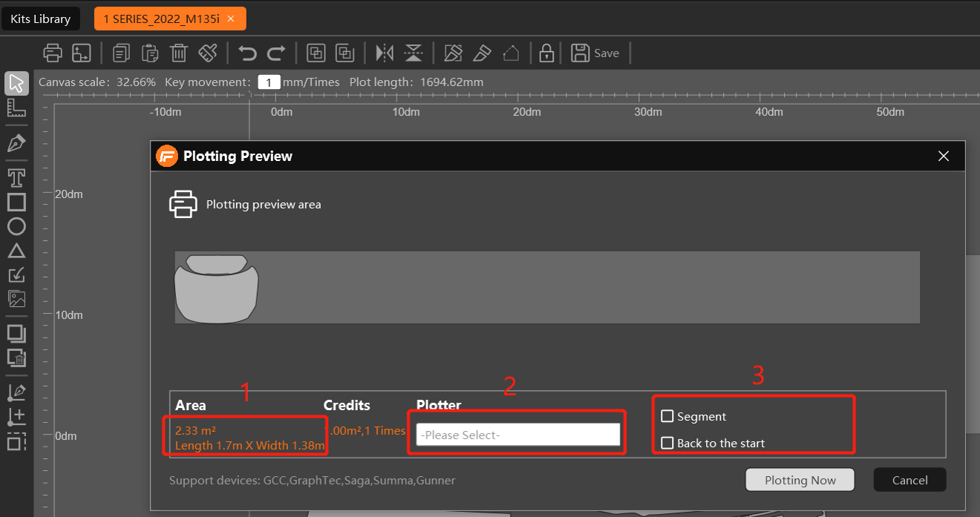980x517 pixels.
Task: Enable the Segment checkbox
Action: point(667,417)
